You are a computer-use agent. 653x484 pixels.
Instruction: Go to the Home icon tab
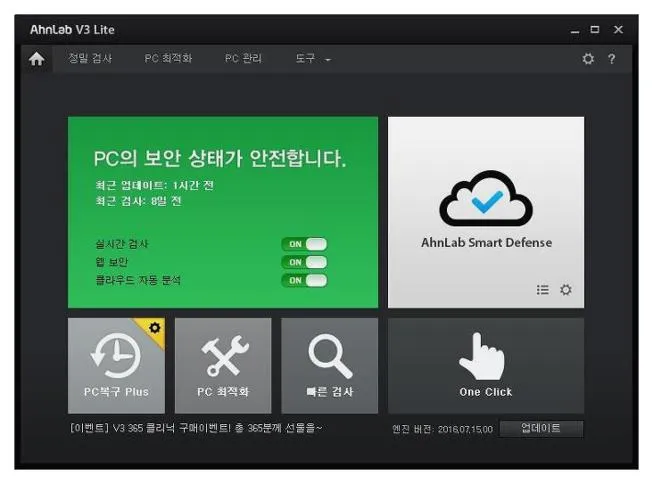coord(37,59)
